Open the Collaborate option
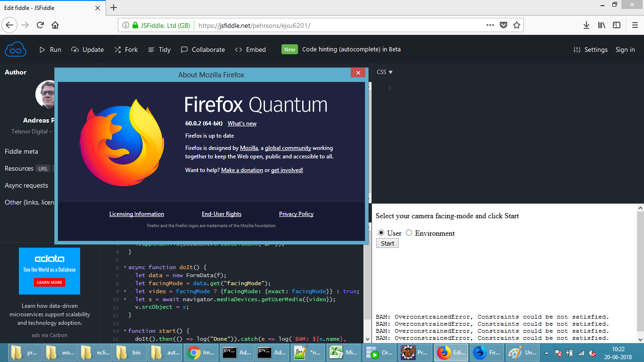This screenshot has width=644, height=362. click(x=203, y=49)
